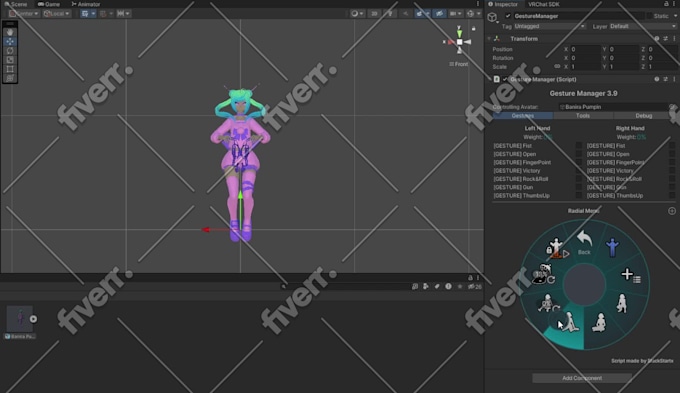Switch to the Scene tab
Image resolution: width=680 pixels, height=393 pixels.
16,4
